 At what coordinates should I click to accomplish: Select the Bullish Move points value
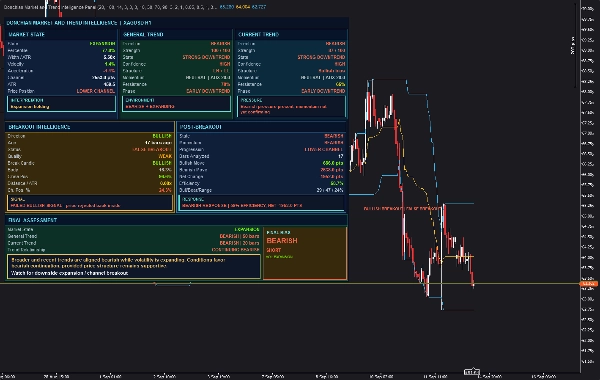click(x=333, y=163)
